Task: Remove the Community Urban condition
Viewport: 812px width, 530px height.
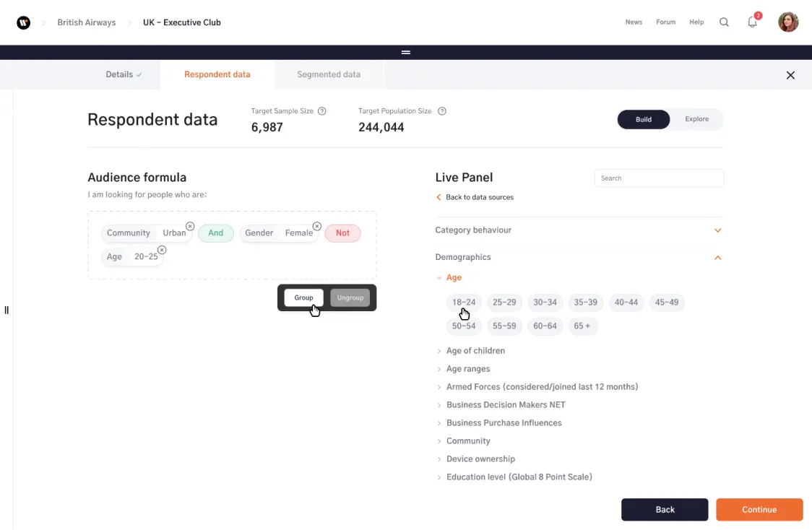Action: coord(190,226)
